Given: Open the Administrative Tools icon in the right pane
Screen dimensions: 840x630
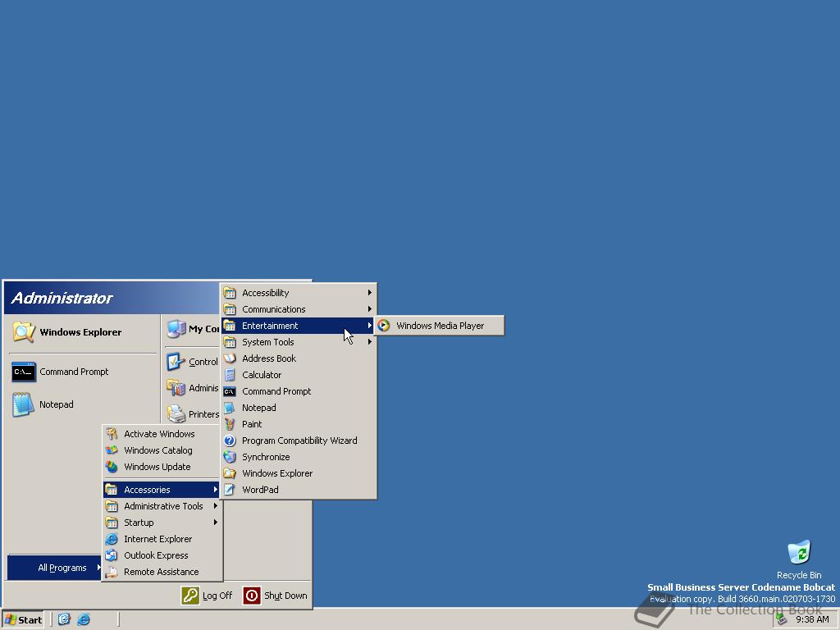Looking at the screenshot, I should coord(176,387).
